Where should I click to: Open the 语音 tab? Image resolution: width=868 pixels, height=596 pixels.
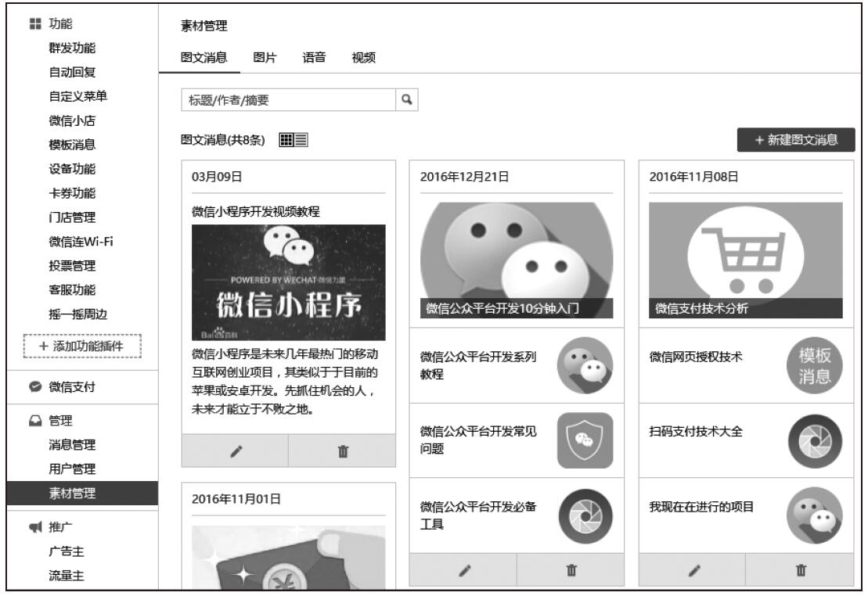click(x=314, y=56)
